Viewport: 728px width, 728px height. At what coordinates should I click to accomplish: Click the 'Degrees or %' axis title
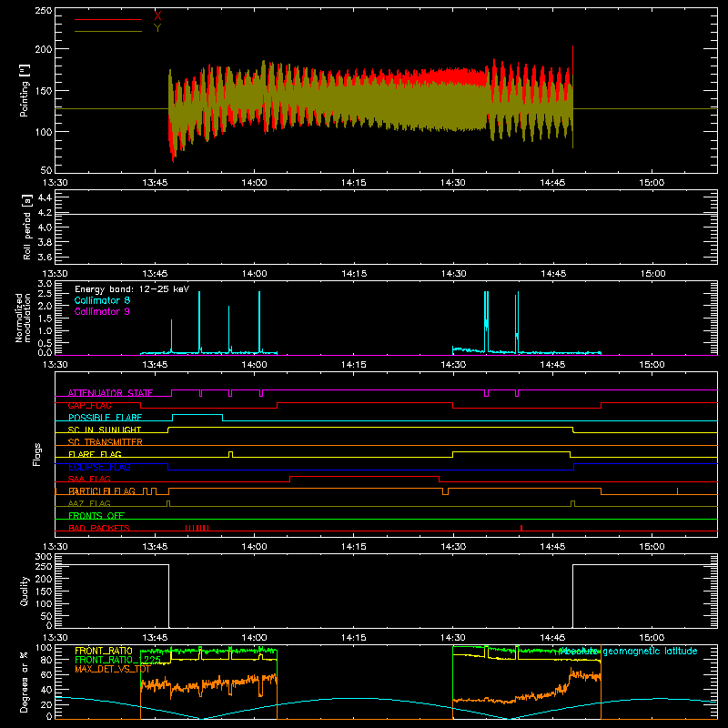pos(25,682)
